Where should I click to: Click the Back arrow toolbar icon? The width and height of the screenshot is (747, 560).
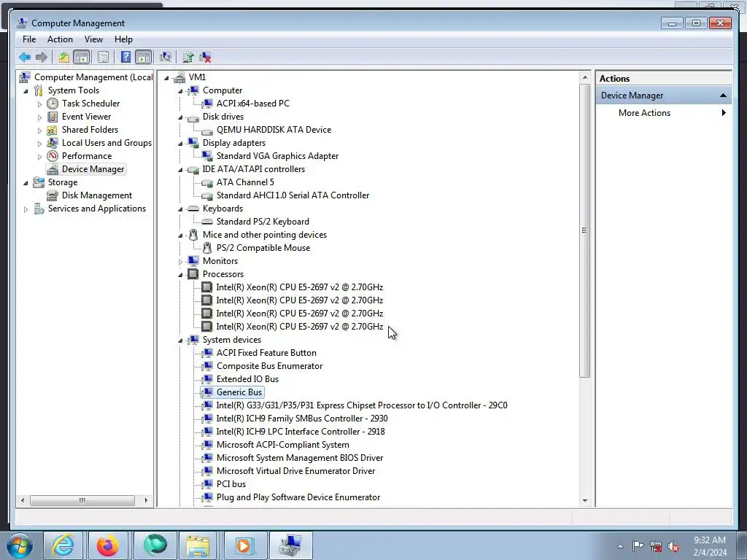[25, 57]
